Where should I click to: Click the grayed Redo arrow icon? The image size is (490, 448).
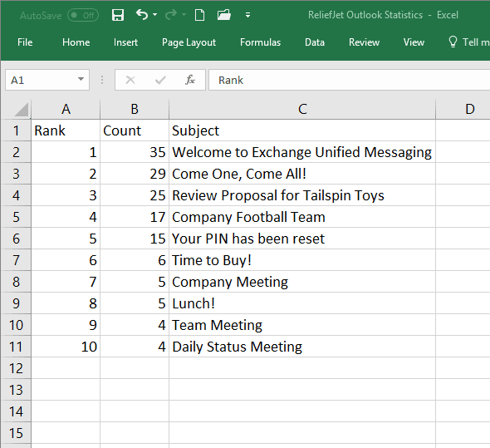point(171,14)
